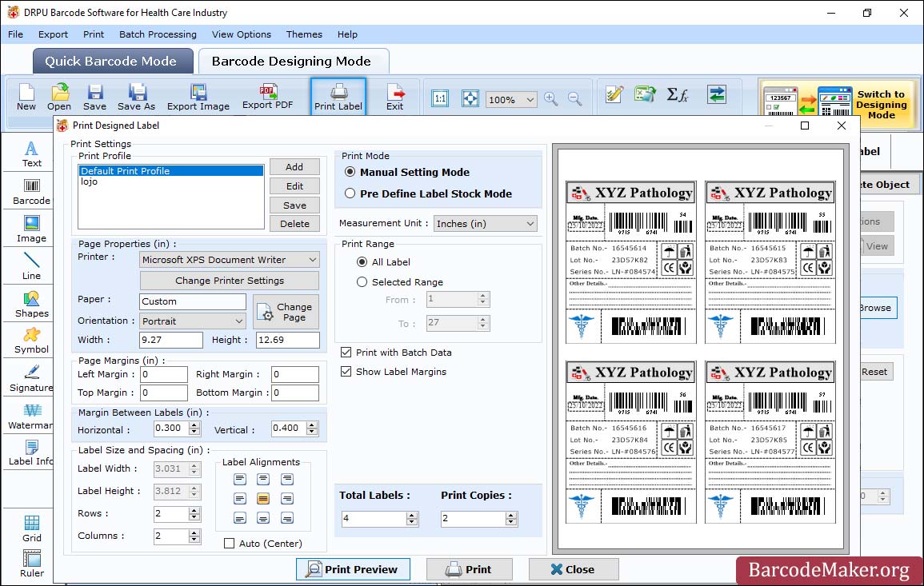Image resolution: width=924 pixels, height=586 pixels.
Task: Click the page Width input field
Action: pos(171,340)
